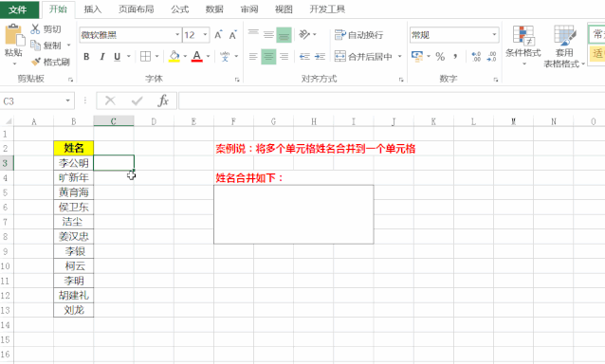Open 文件 file menu
This screenshot has width=605, height=364.
18,9
